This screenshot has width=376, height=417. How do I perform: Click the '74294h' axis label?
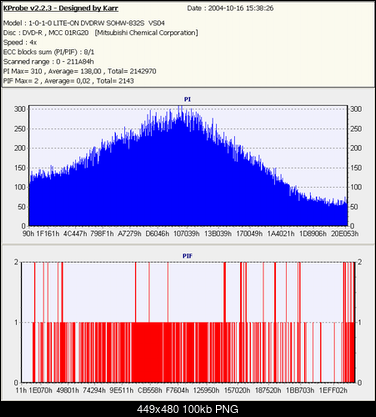[x=94, y=390]
